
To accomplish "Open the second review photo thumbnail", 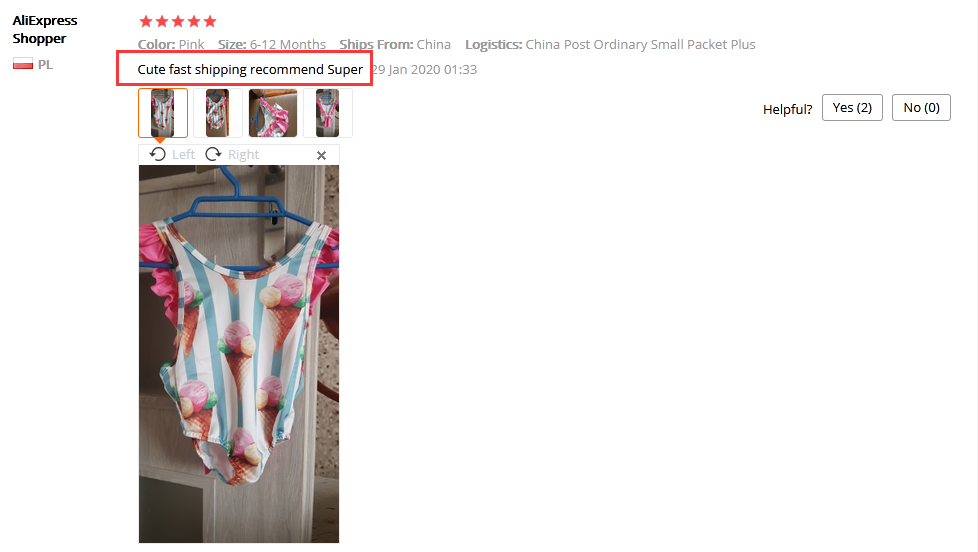I will pyautogui.click(x=218, y=113).
